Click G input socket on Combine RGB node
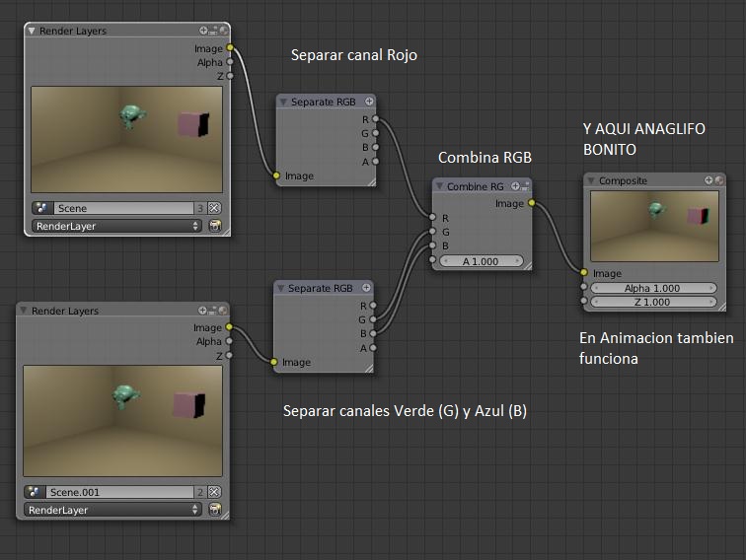 point(432,232)
